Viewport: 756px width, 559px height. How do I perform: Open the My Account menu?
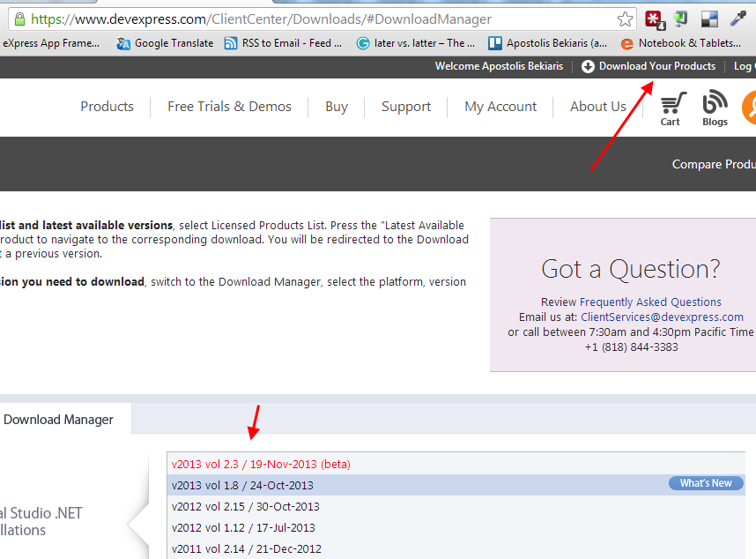[x=500, y=106]
